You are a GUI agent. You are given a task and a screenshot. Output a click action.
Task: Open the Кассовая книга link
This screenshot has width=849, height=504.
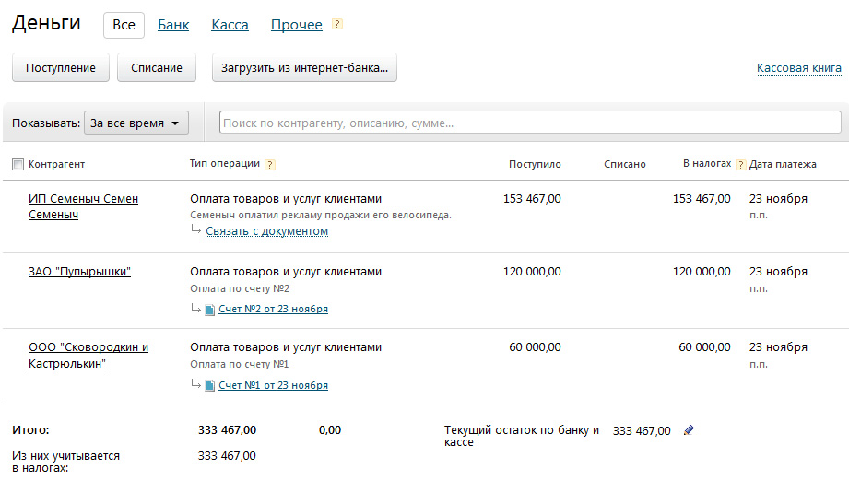(x=798, y=68)
